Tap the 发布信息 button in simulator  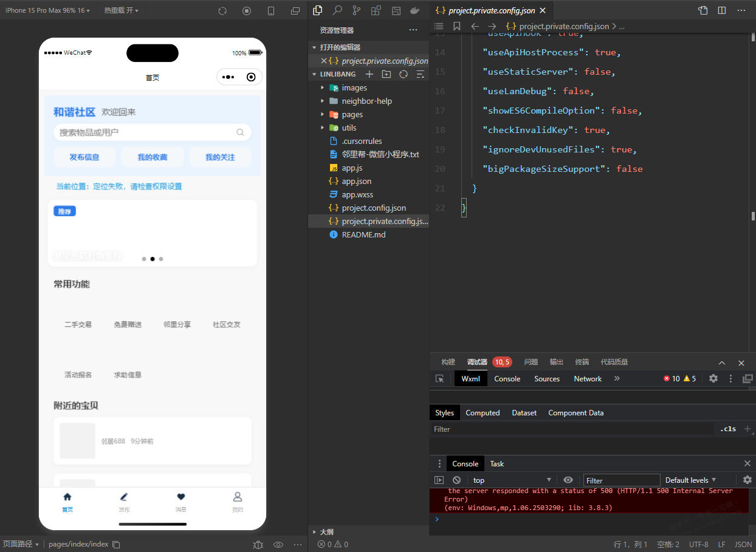(84, 157)
